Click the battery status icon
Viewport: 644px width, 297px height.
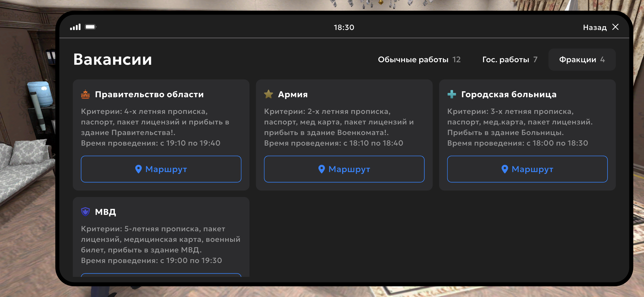click(90, 27)
